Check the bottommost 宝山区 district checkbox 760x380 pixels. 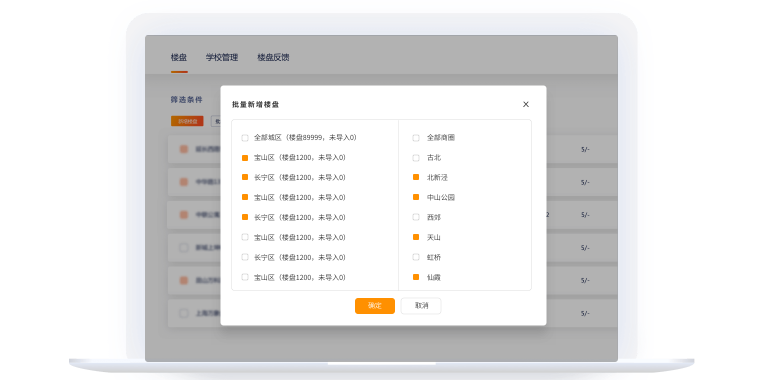(245, 277)
